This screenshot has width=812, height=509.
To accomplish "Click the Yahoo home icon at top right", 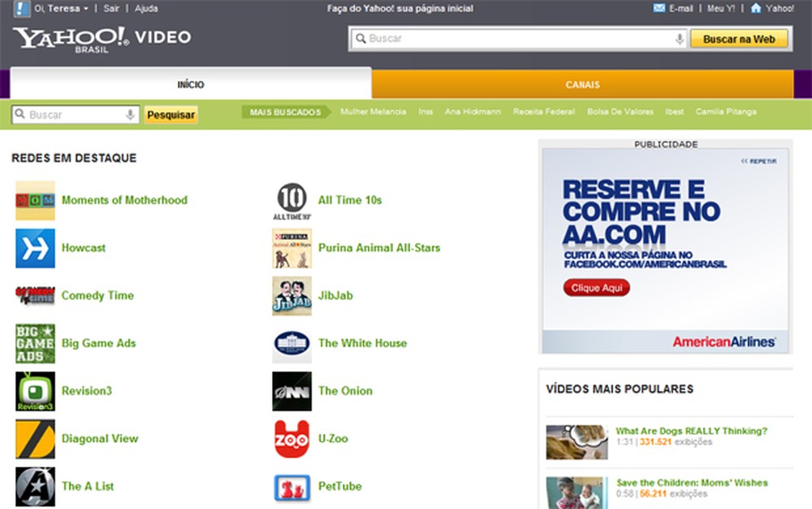I will [x=755, y=8].
